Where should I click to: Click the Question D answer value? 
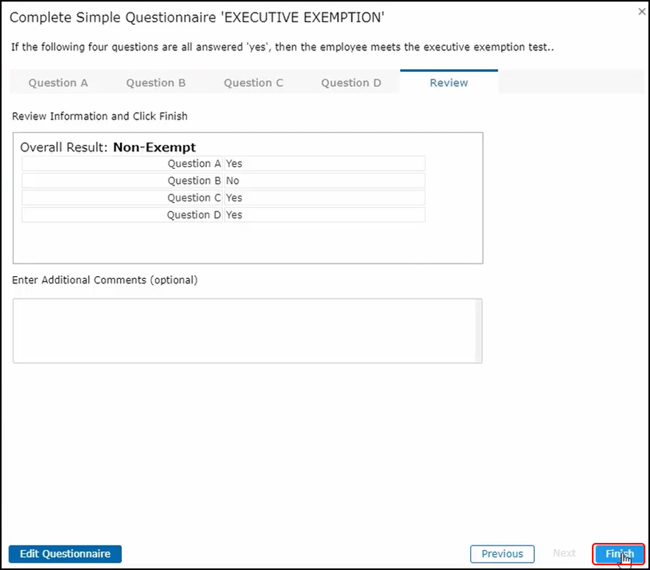coord(323,215)
